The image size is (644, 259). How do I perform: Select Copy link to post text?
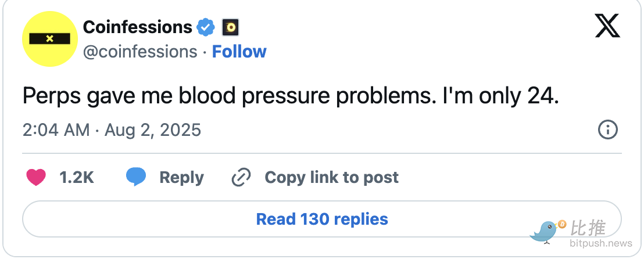coord(331,177)
